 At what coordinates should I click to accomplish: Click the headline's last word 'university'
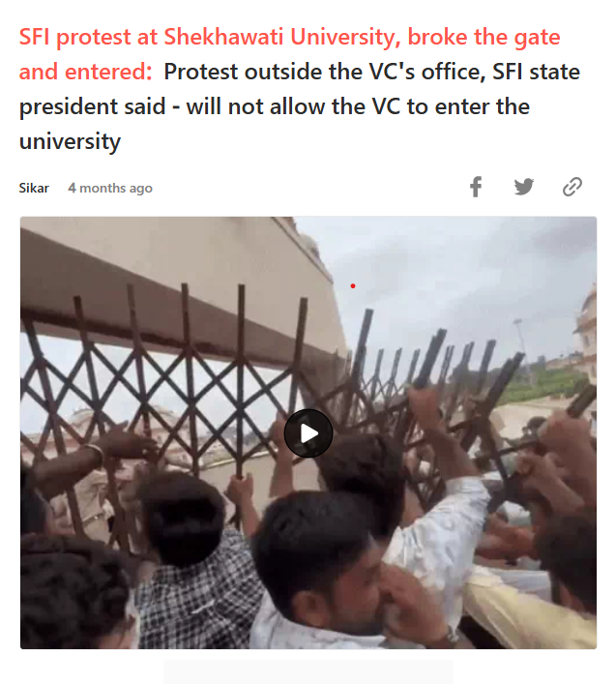[x=70, y=142]
